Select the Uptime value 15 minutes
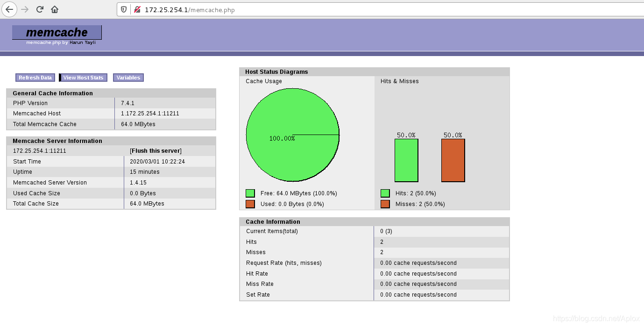Screen dimensions: 644x327 [x=145, y=172]
